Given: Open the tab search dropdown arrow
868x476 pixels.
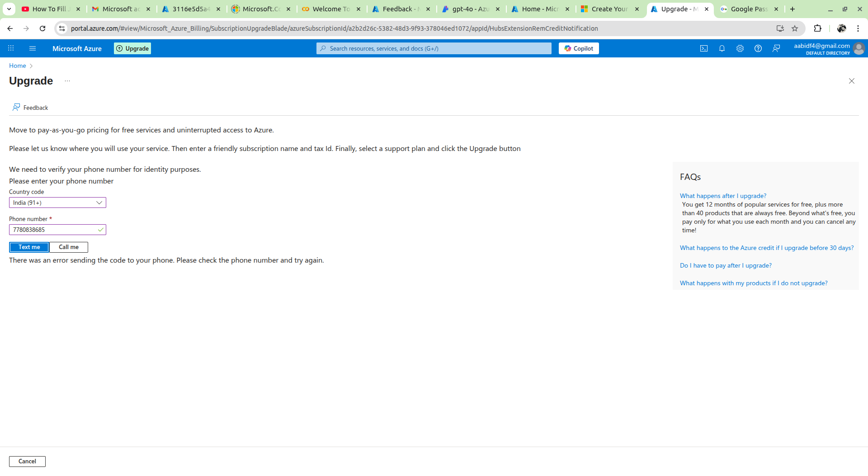Looking at the screenshot, I should click(9, 9).
